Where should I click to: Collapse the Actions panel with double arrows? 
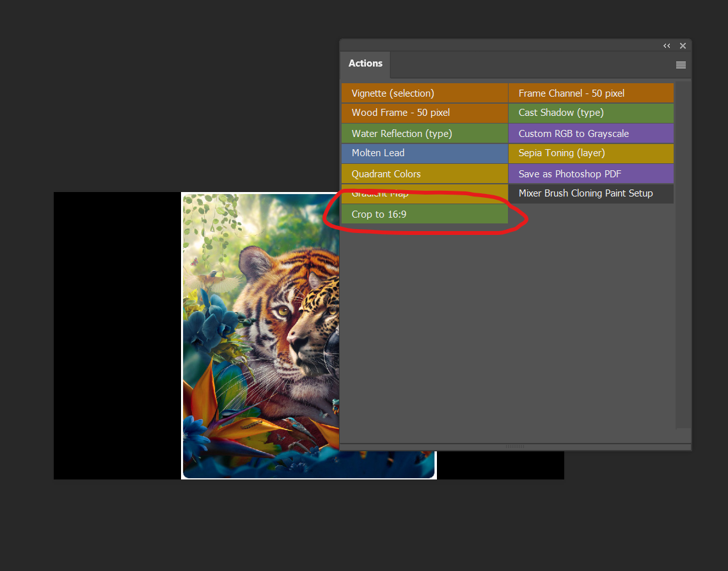tap(667, 46)
